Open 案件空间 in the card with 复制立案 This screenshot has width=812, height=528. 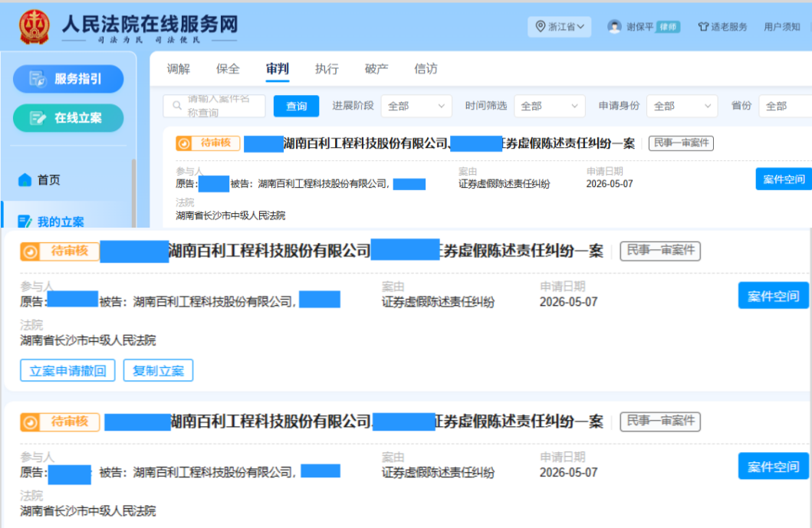coord(773,296)
